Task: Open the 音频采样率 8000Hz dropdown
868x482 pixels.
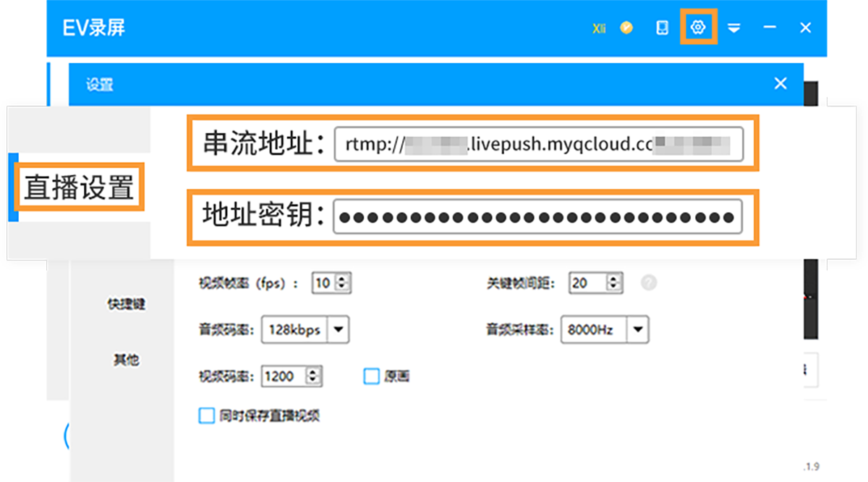Action: pos(637,330)
